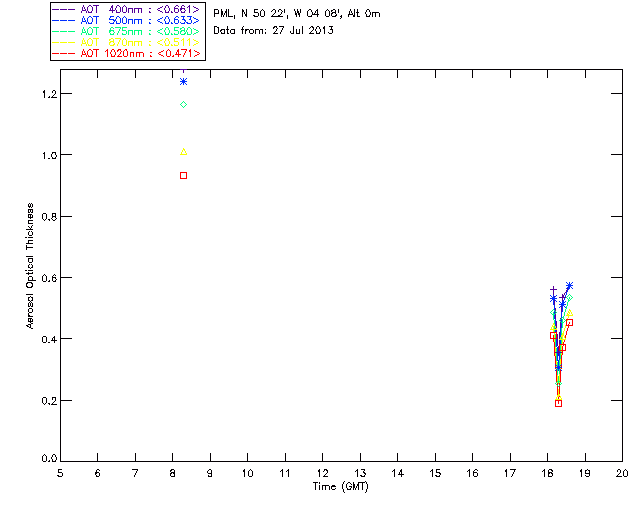Select the purple plus marker near 0.56
The width and height of the screenshot is (640, 512).
[x=553, y=289]
